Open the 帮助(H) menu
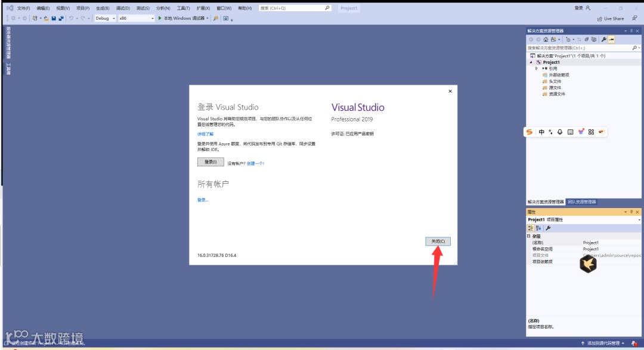 tap(245, 8)
